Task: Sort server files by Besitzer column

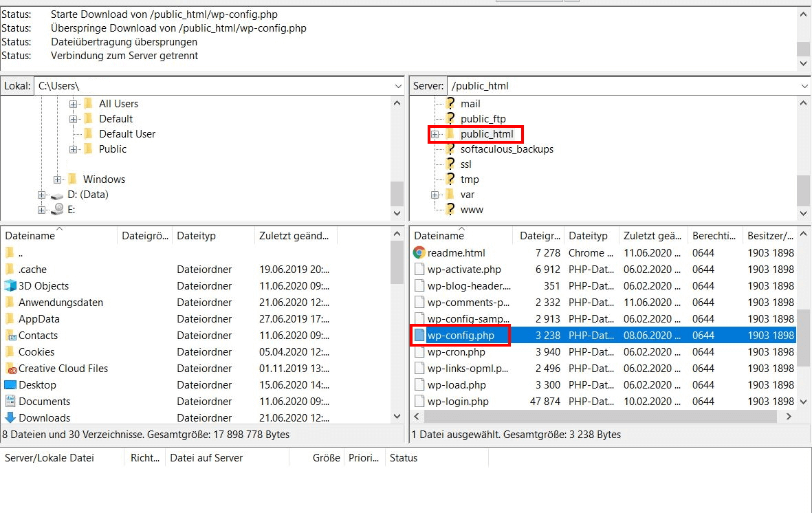Action: click(x=770, y=235)
